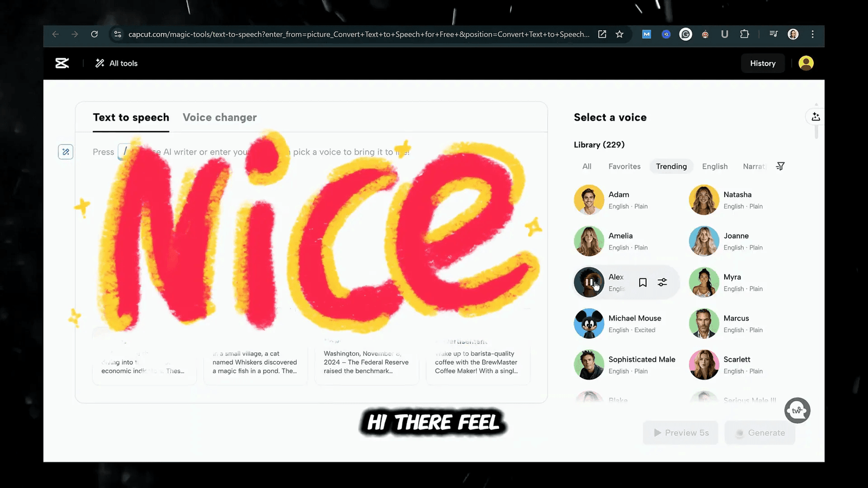Bookmark this page with star icon
Image resolution: width=868 pixels, height=488 pixels.
(620, 34)
